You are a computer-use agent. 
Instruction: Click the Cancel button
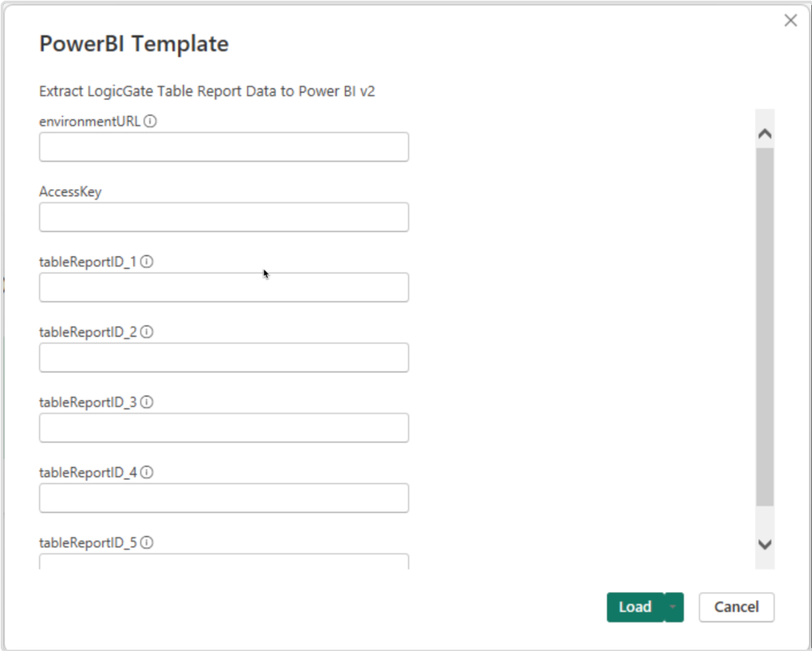tap(737, 607)
